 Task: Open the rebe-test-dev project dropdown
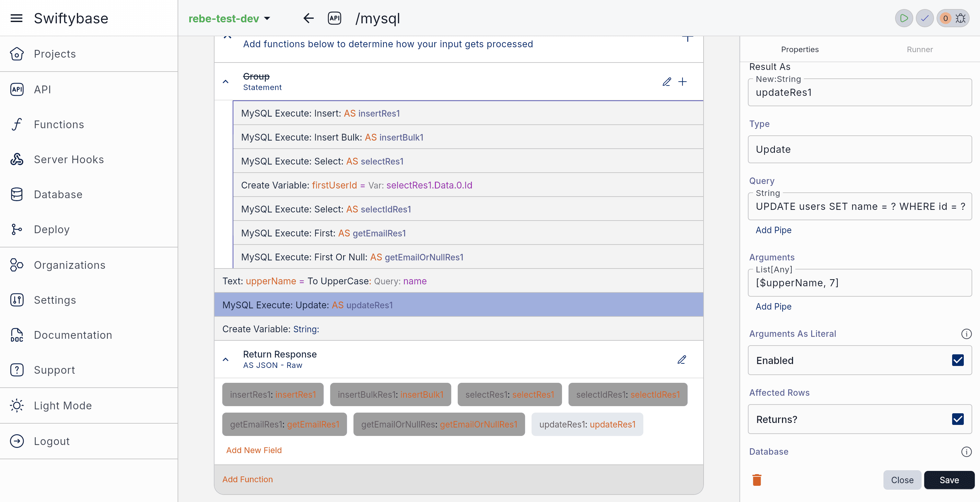pyautogui.click(x=229, y=18)
